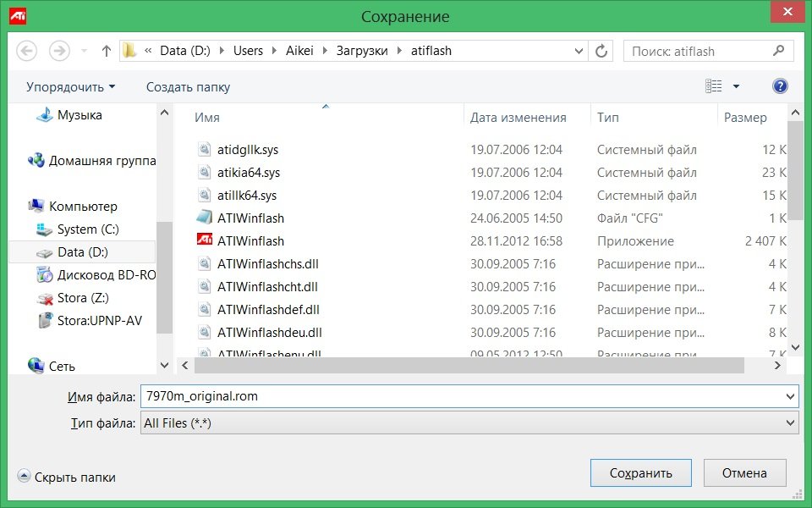Open recent locations dropdown arrow
The width and height of the screenshot is (812, 508).
84,51
